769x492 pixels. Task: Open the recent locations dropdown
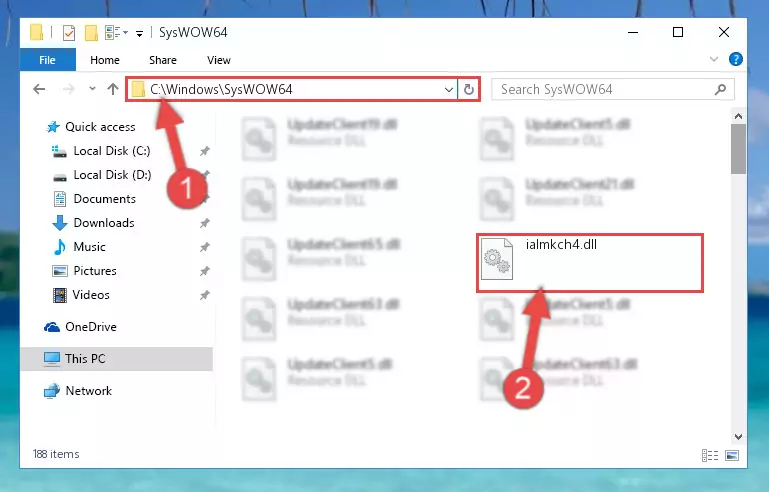(x=92, y=89)
